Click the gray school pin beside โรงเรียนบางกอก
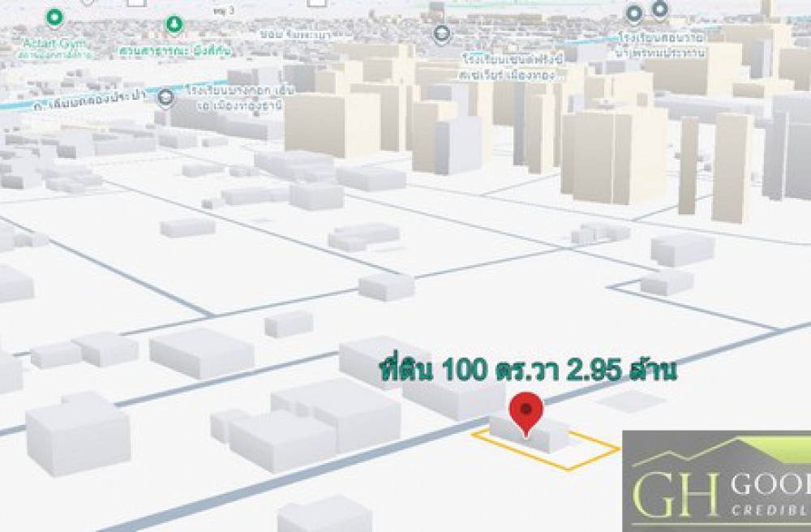Screen dimensions: 811x532 click(165, 99)
